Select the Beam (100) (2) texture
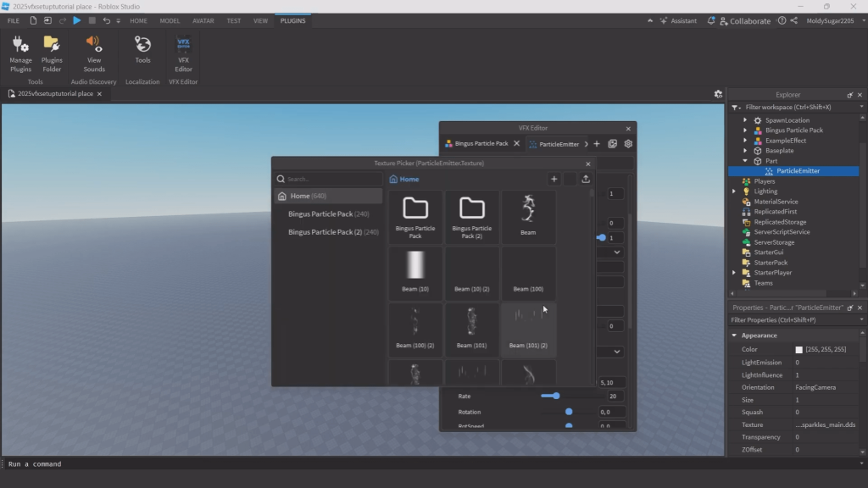868x488 pixels. (x=415, y=330)
